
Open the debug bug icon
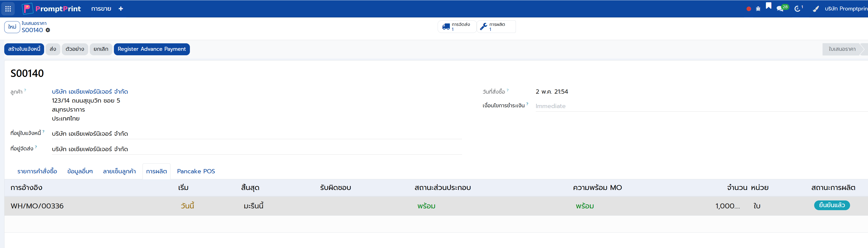coord(758,9)
